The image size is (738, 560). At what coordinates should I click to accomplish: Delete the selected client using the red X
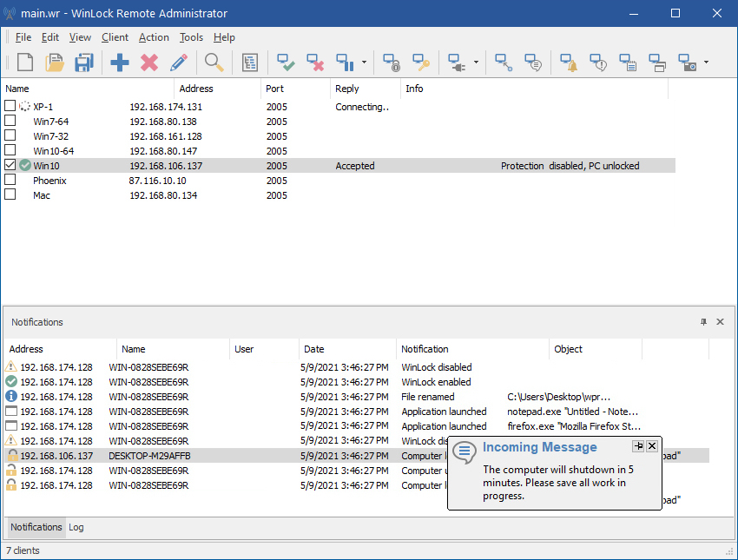148,62
